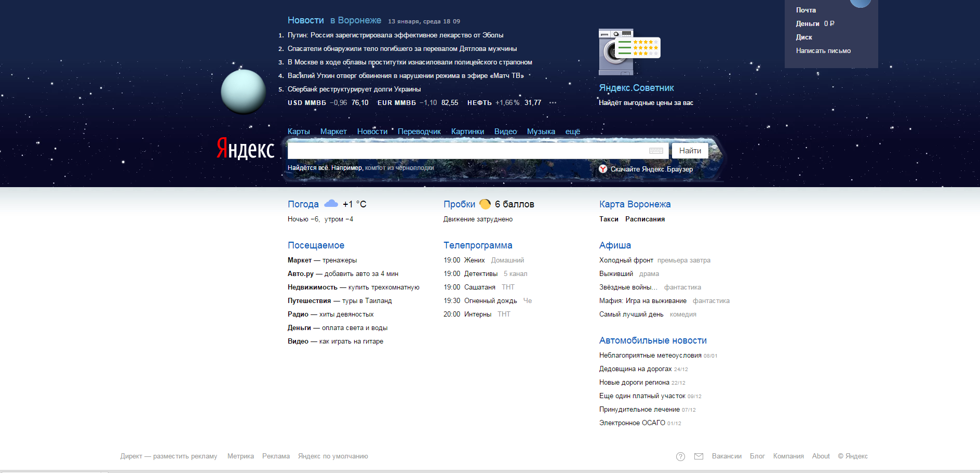Click the weather cloud icon
This screenshot has width=980, height=473.
331,204
